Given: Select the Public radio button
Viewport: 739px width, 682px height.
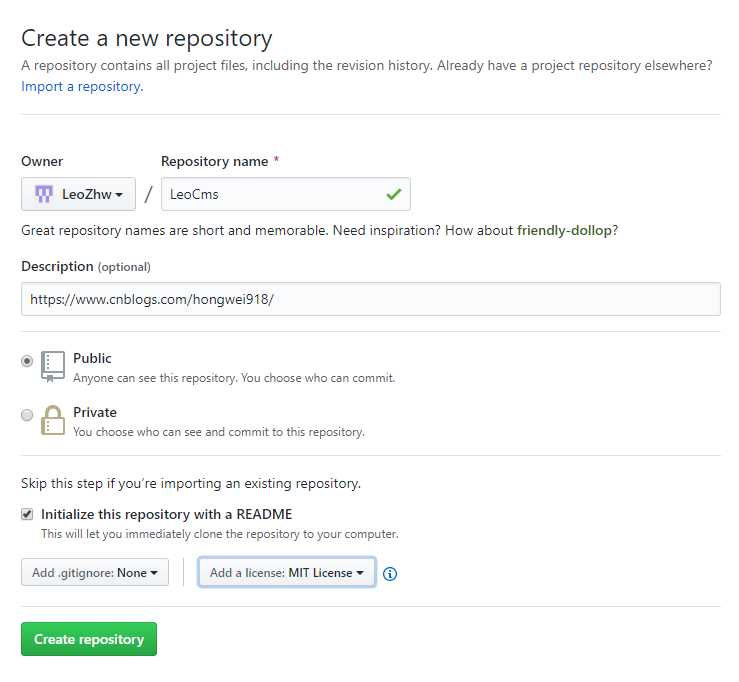Looking at the screenshot, I should click(27, 361).
